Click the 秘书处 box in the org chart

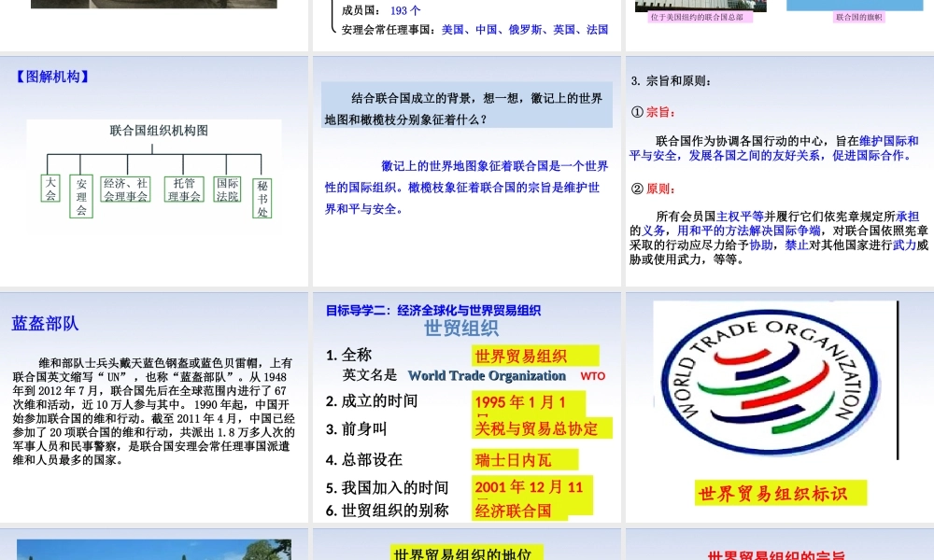(262, 198)
